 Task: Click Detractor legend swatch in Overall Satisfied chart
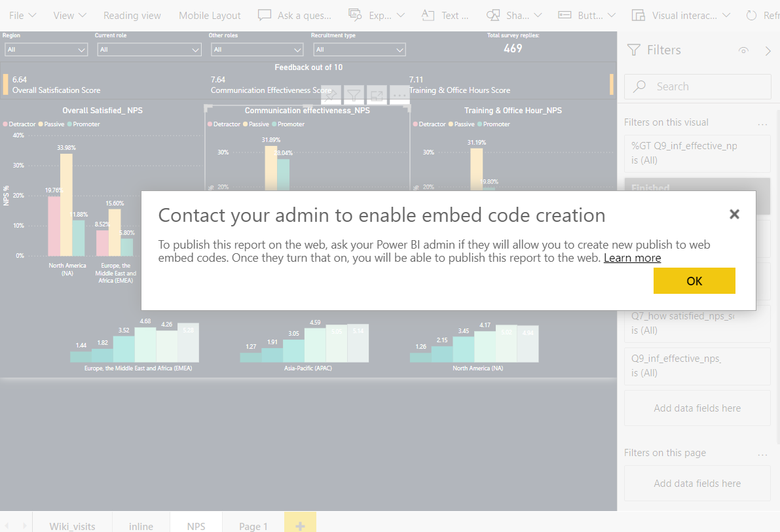tap(5, 124)
